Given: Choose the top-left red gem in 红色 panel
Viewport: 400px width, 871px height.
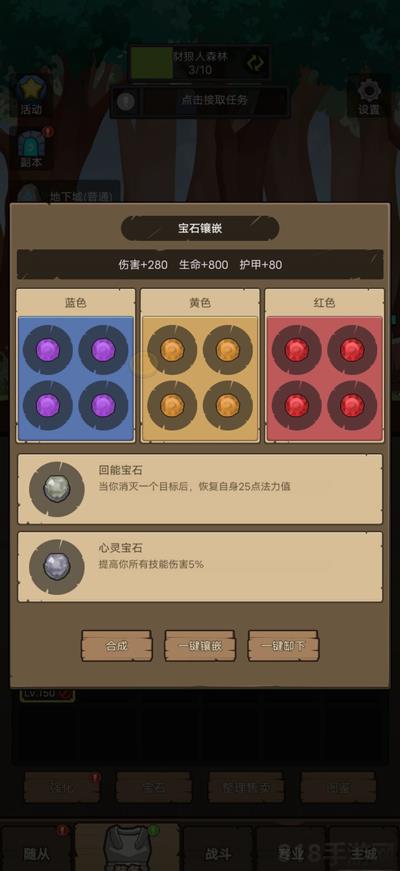Looking at the screenshot, I should tap(297, 350).
